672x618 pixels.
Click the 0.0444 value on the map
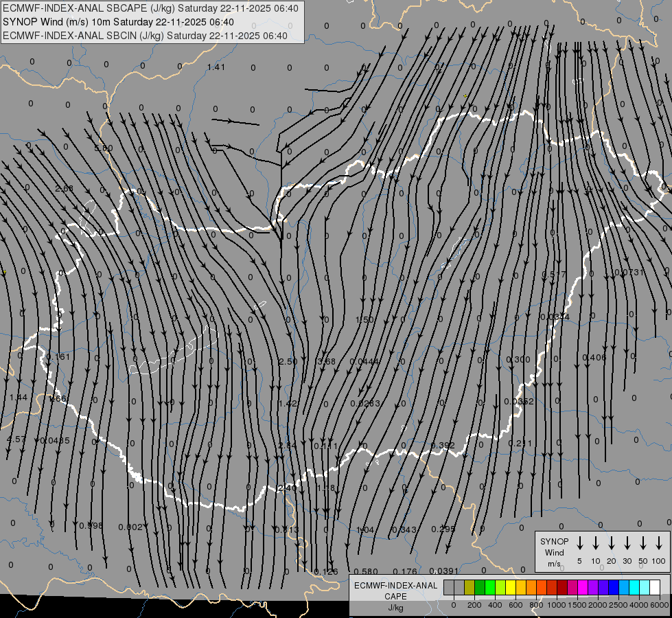click(364, 362)
